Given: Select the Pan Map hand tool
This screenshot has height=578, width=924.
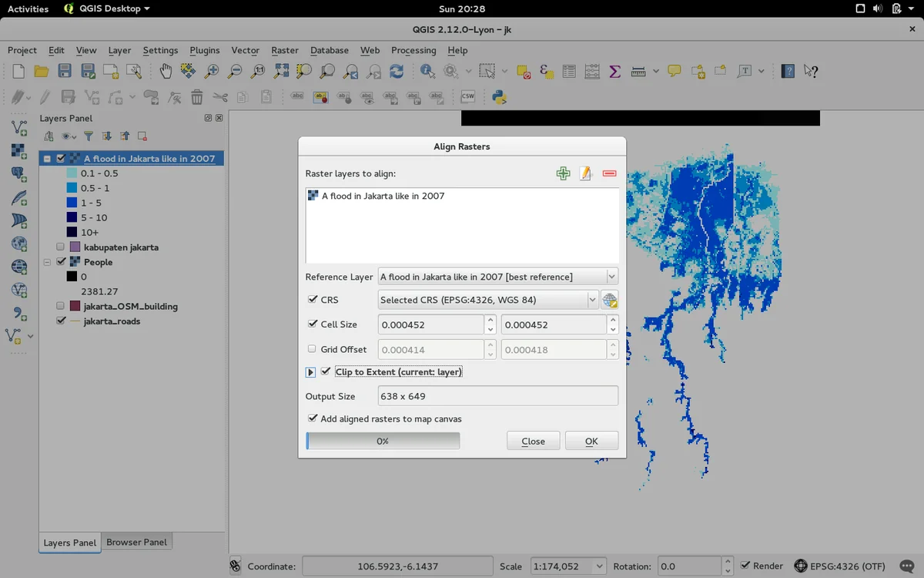Looking at the screenshot, I should 166,71.
